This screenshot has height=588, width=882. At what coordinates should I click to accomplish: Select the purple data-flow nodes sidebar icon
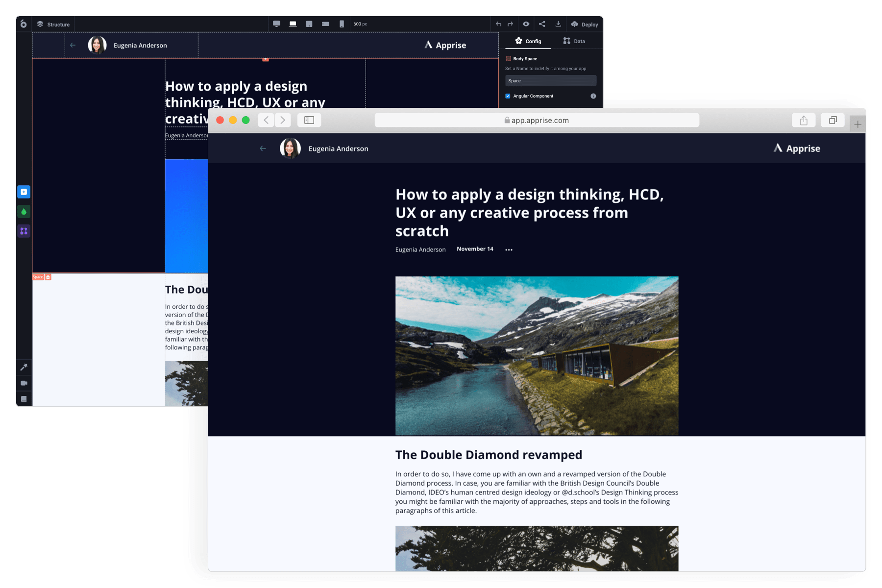(x=24, y=231)
